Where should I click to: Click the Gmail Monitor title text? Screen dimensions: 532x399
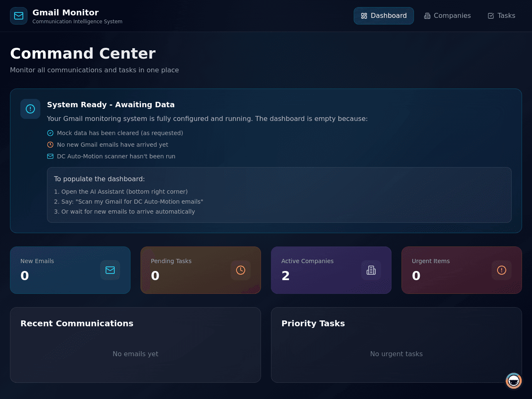point(66,12)
